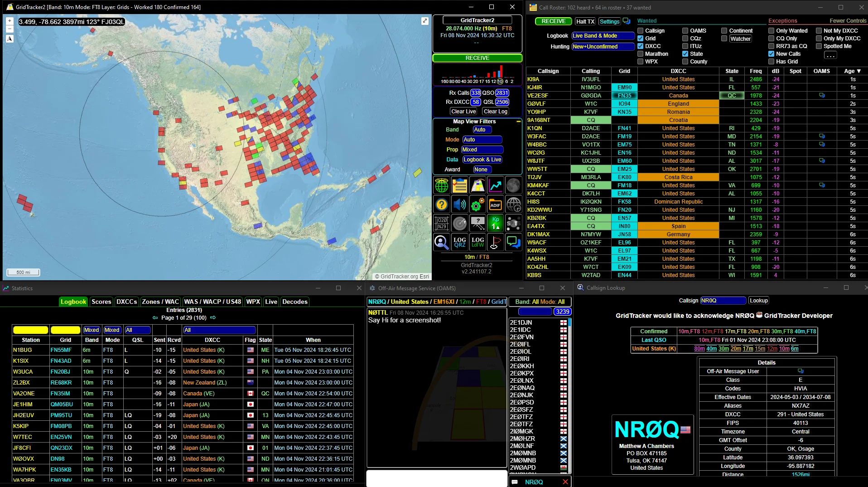This screenshot has width=868, height=487.
Task: Open the Call Roster clipboard icon
Action: (x=459, y=185)
